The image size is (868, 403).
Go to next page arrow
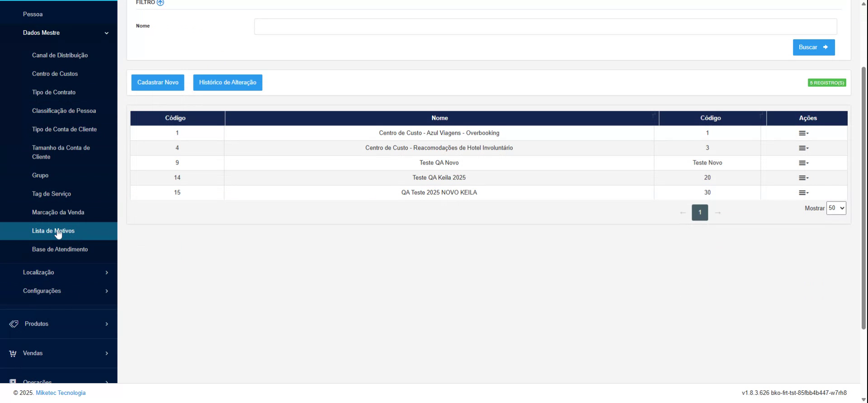point(717,213)
